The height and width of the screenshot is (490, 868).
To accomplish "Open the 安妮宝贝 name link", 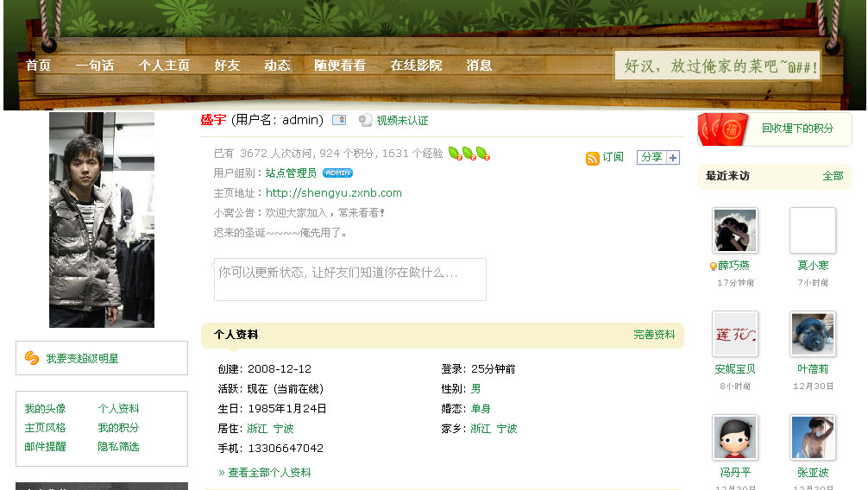I will point(734,368).
